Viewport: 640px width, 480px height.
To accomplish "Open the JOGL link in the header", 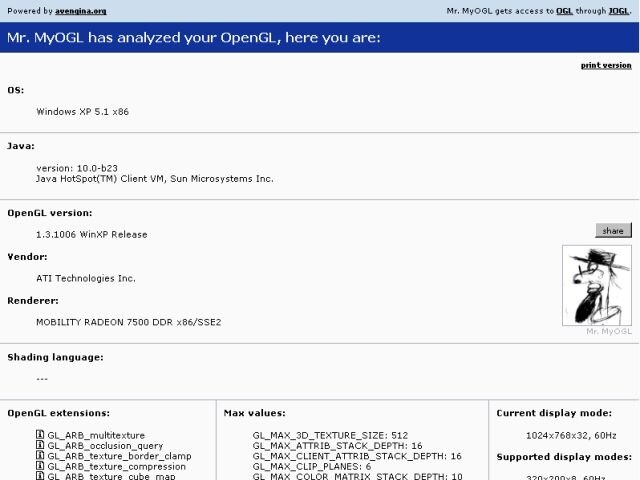I will click(x=619, y=11).
